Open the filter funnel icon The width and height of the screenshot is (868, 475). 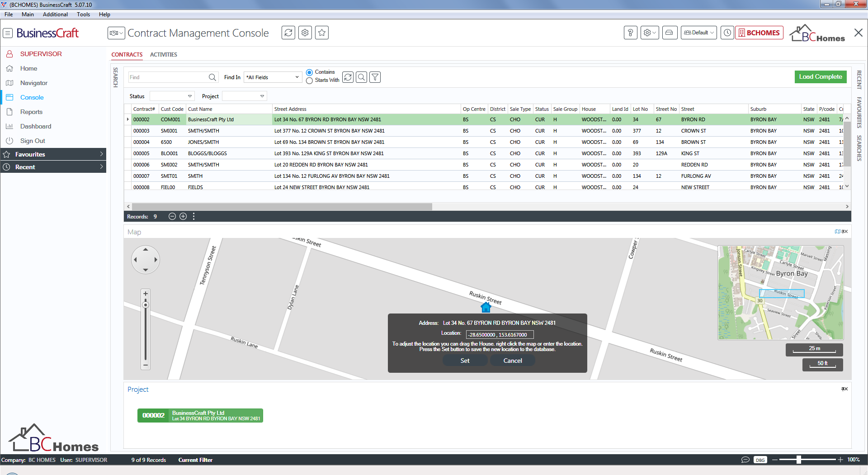(x=375, y=77)
